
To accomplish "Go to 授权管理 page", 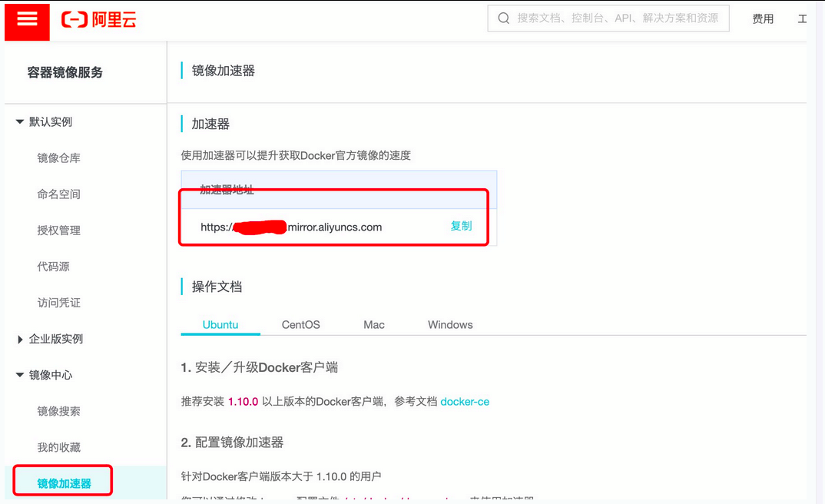I will tap(59, 230).
